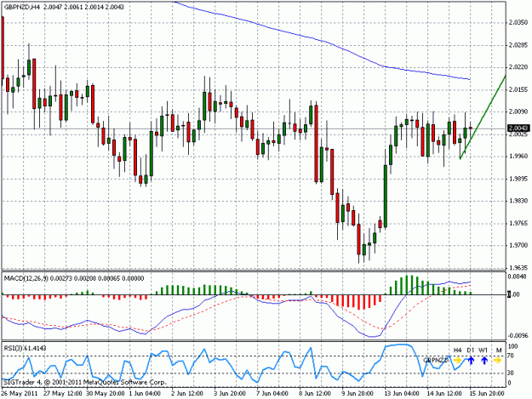Image resolution: width=532 pixels, height=399 pixels.
Task: Click the RSI 0 level label
Action: (510, 383)
